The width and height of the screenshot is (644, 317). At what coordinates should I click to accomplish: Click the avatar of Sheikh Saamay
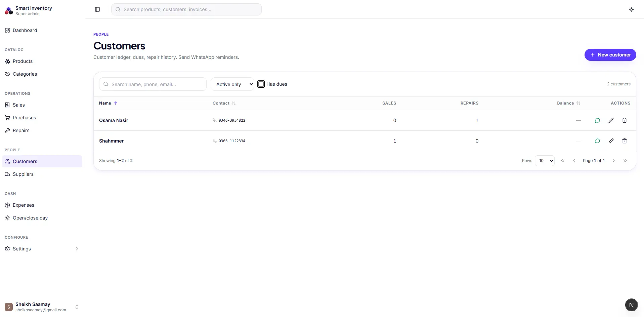tap(9, 307)
